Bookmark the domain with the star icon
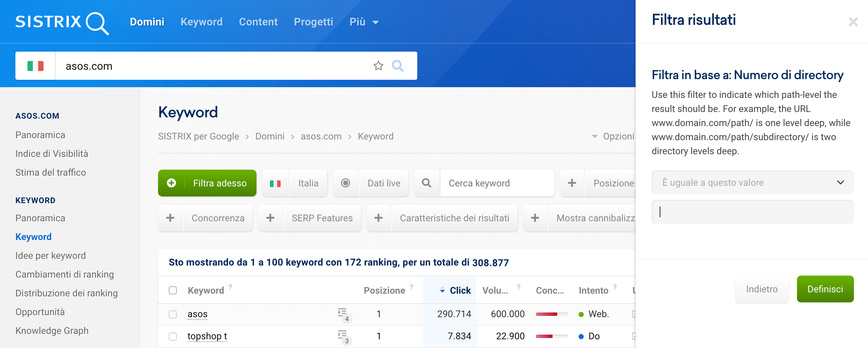 [378, 66]
